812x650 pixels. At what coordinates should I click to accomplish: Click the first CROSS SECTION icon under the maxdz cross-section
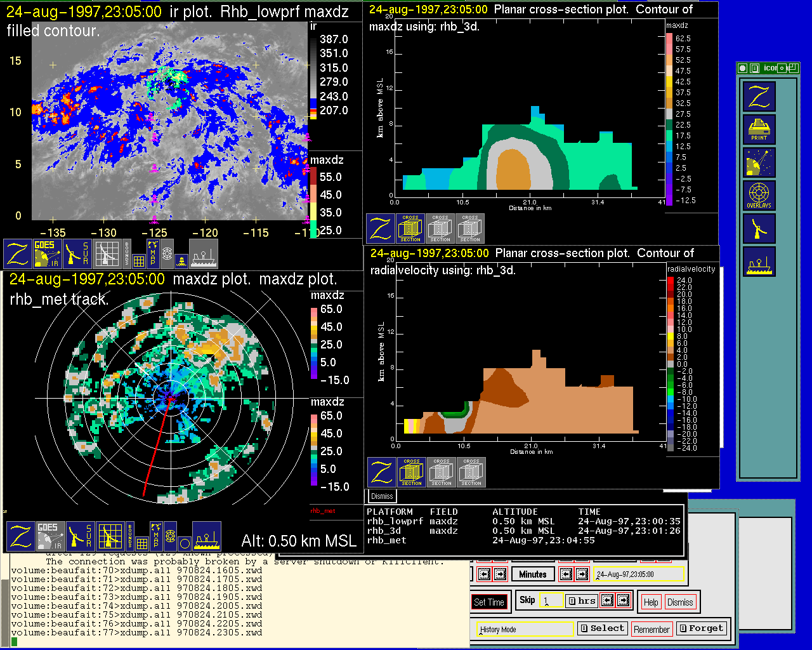(410, 229)
